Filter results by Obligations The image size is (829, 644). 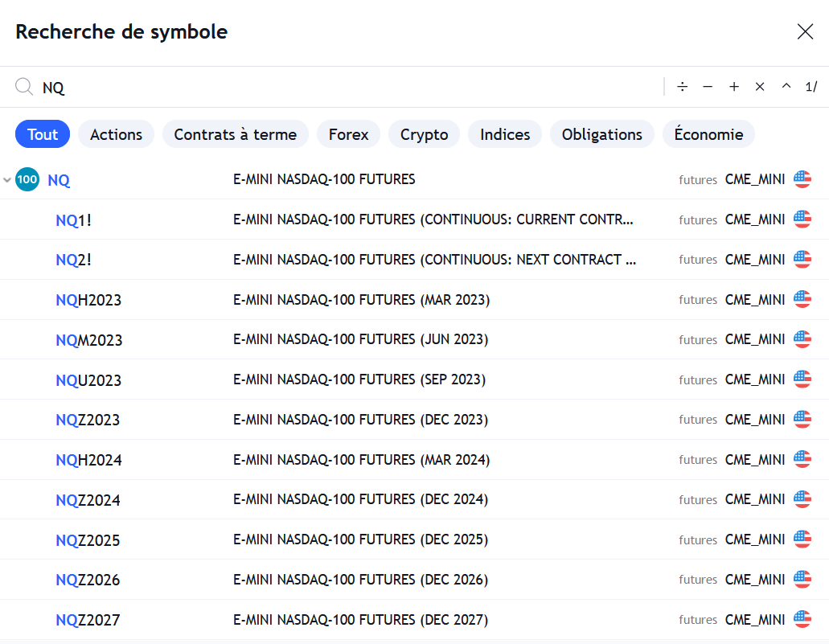tap(601, 134)
